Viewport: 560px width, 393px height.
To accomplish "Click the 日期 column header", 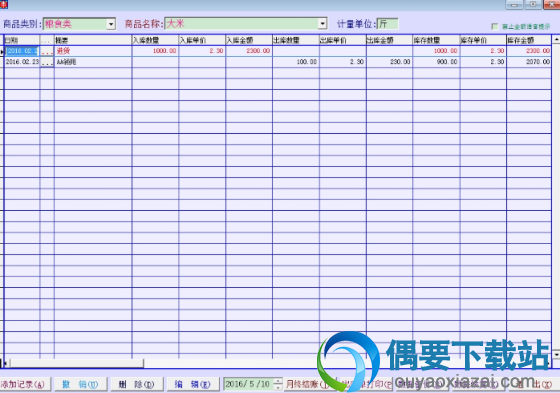I will pyautogui.click(x=22, y=40).
